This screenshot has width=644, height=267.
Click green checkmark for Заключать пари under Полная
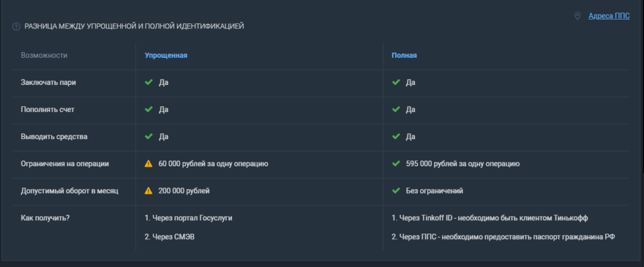(x=396, y=82)
